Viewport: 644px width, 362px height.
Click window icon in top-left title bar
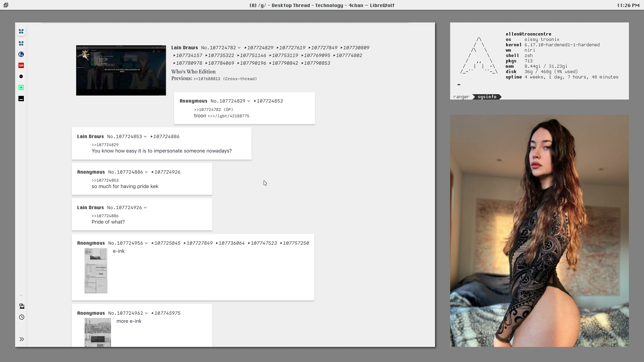[x=6, y=5]
